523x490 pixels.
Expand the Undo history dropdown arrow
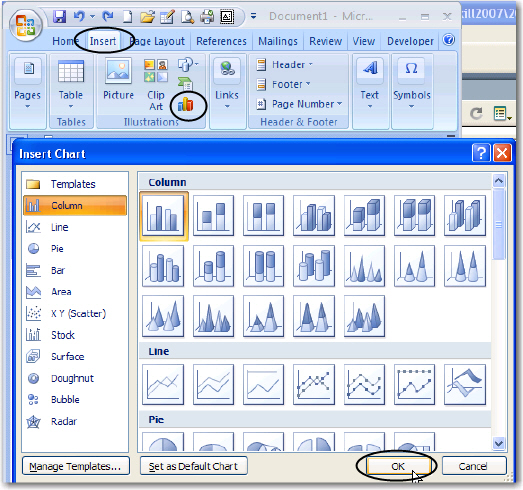(92, 16)
